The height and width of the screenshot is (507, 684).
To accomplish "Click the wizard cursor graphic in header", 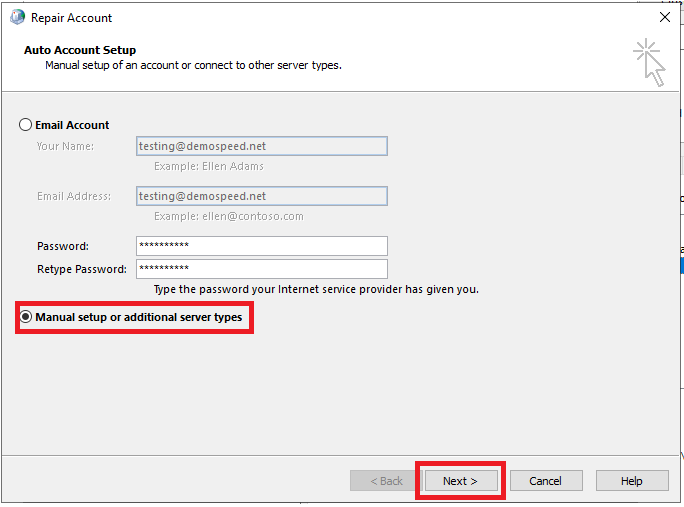I will click(649, 62).
